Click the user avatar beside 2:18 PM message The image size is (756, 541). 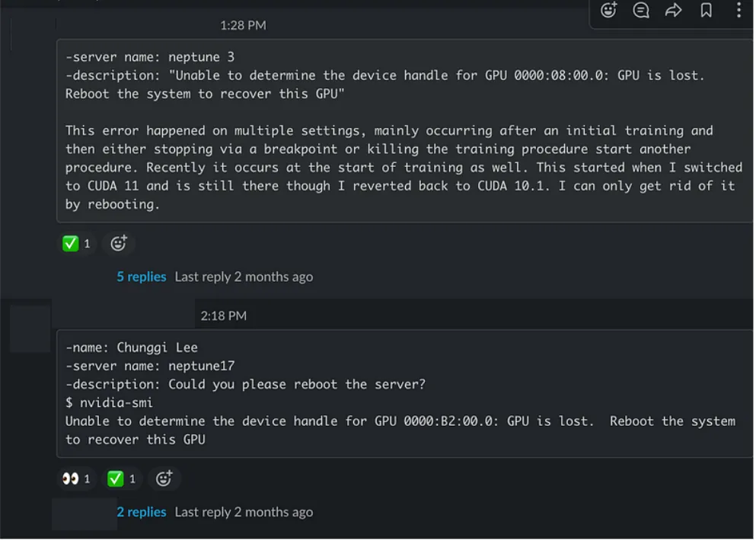pyautogui.click(x=30, y=328)
